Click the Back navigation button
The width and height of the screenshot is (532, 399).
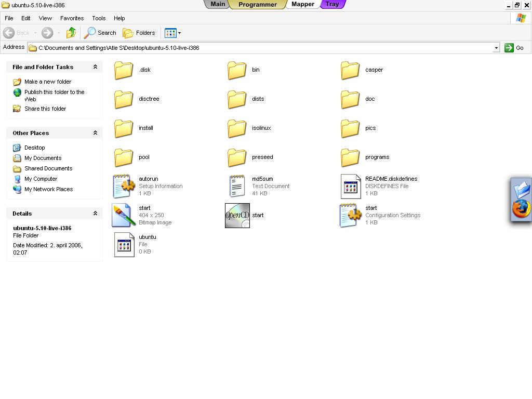(16, 33)
